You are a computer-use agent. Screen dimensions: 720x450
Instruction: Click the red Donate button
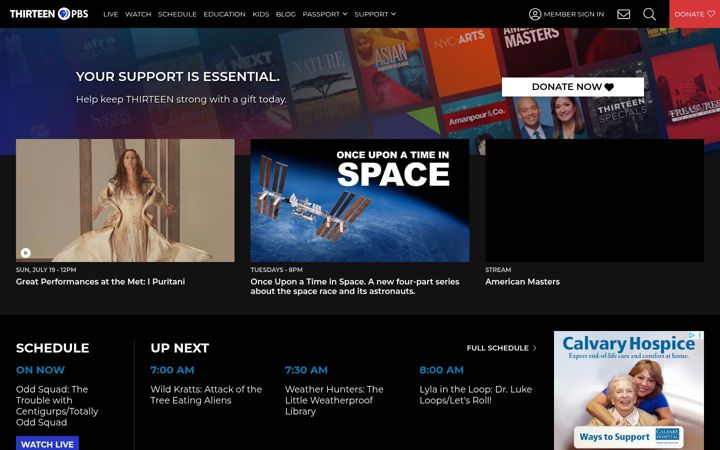[694, 14]
